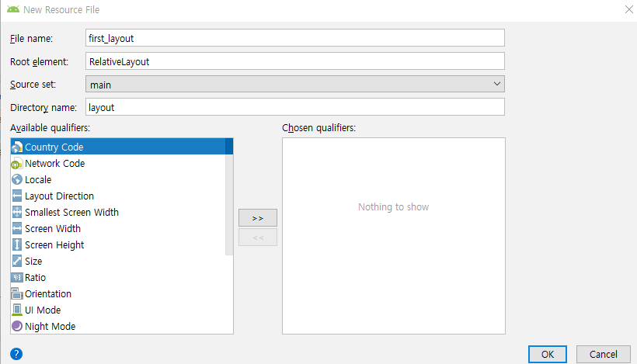This screenshot has height=364, width=637.
Task: Click the Locale globe icon
Action: tap(17, 179)
